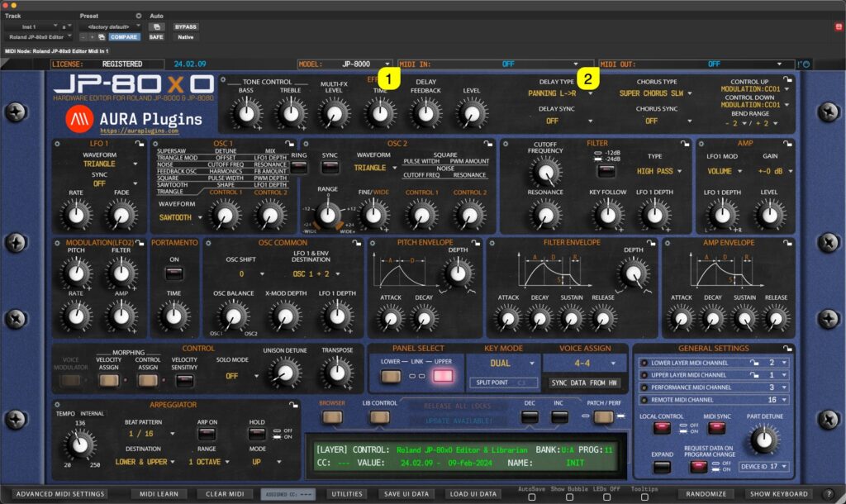Open the Filter Type High Pass dropdown

coord(659,171)
